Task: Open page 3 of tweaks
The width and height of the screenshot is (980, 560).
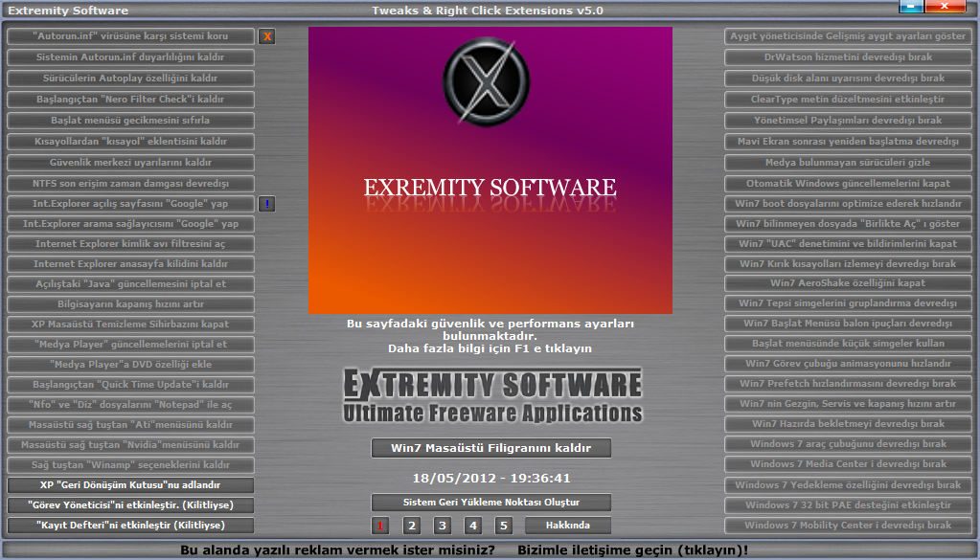Action: [x=442, y=526]
